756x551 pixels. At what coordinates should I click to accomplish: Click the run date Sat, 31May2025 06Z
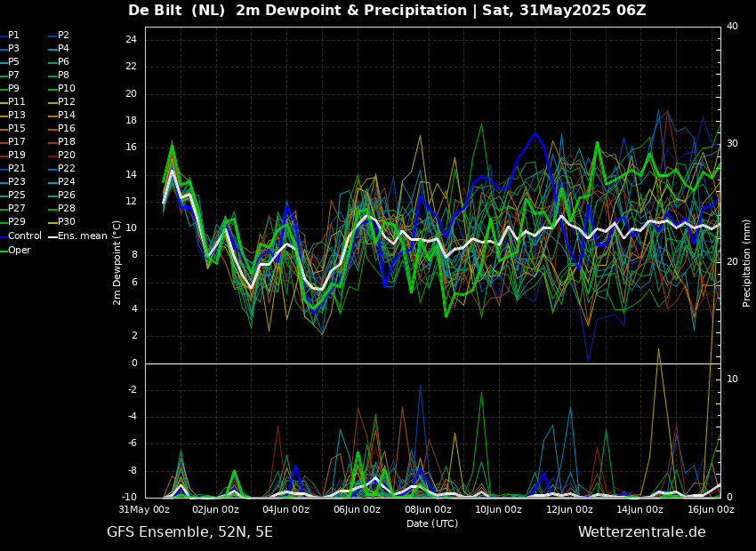tap(564, 10)
